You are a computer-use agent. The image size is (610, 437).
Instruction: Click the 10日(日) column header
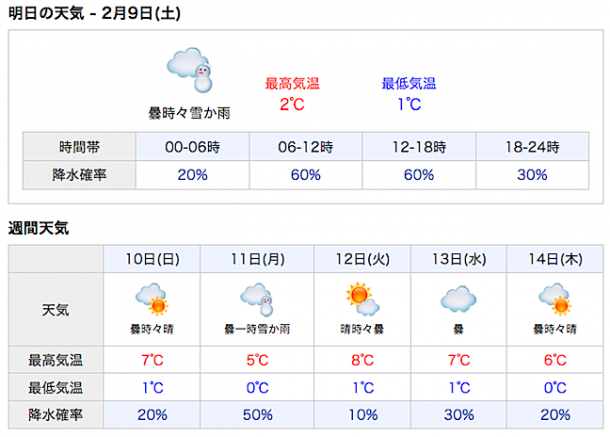click(153, 260)
